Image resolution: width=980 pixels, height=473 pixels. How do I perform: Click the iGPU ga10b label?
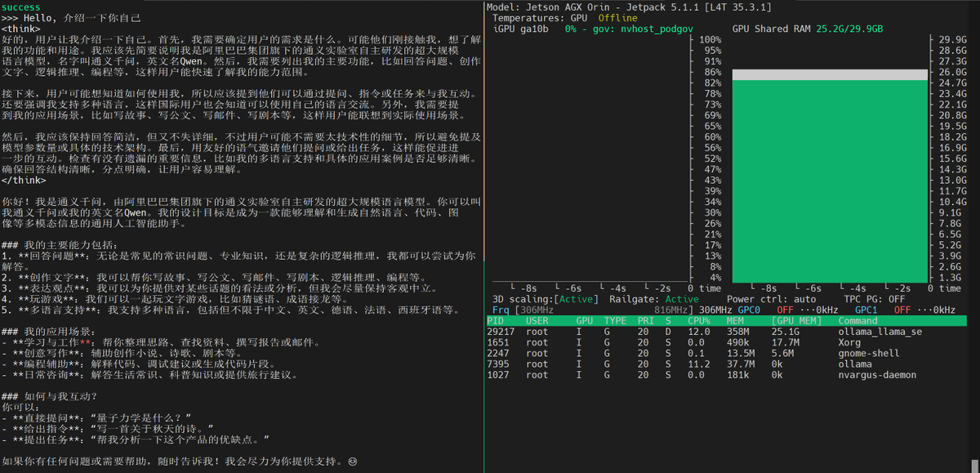click(x=522, y=28)
